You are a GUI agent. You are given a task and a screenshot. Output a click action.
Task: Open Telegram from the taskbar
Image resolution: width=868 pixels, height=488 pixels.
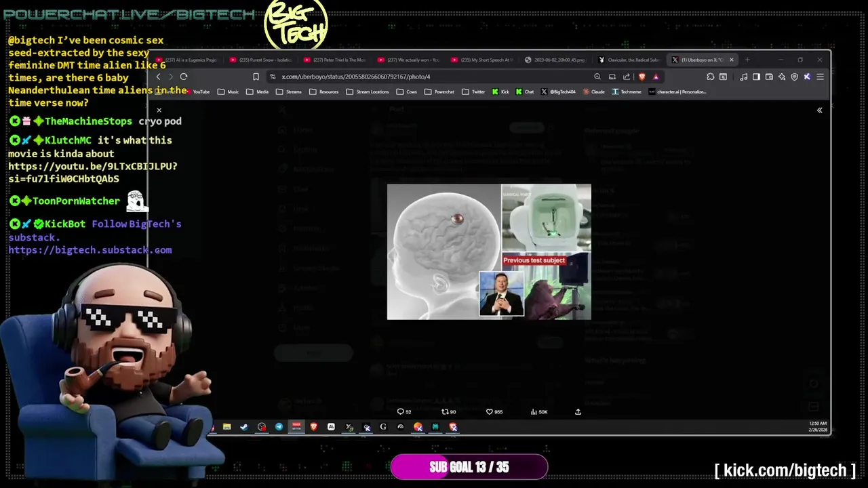click(x=279, y=427)
